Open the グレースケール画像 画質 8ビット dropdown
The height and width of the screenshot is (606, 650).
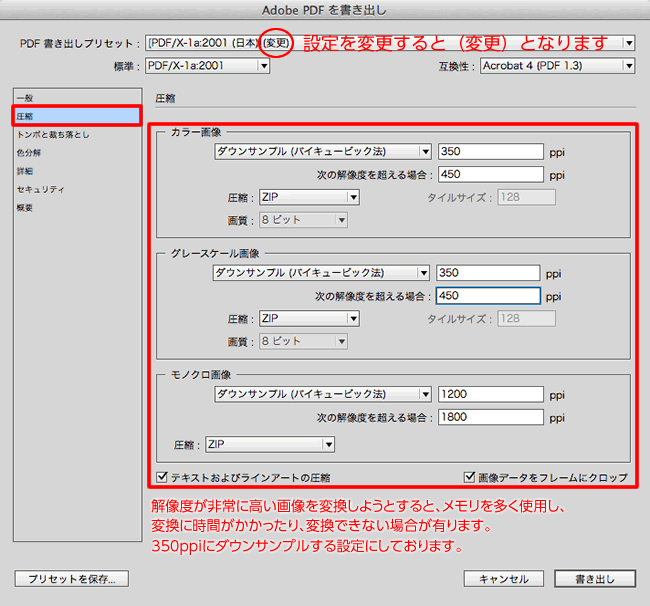click(303, 342)
